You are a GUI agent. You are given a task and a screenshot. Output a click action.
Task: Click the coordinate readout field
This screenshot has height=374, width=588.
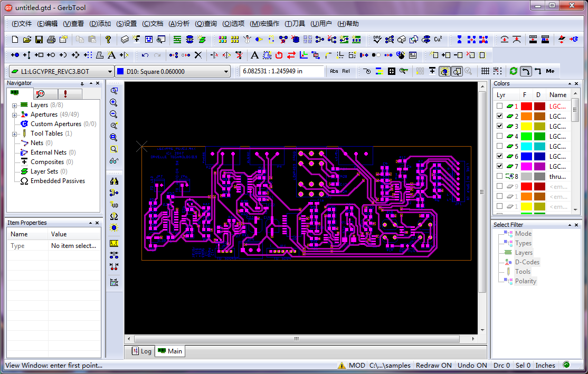pos(282,71)
